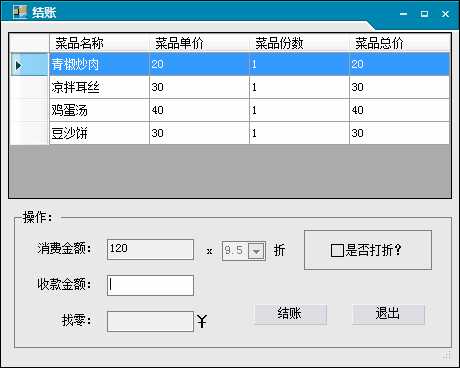Click quantity cell of 豆沙饼 row
The height and width of the screenshot is (368, 460).
coord(299,133)
